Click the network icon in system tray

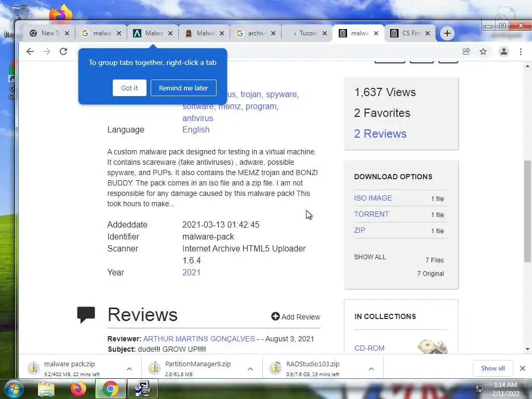tap(480, 389)
